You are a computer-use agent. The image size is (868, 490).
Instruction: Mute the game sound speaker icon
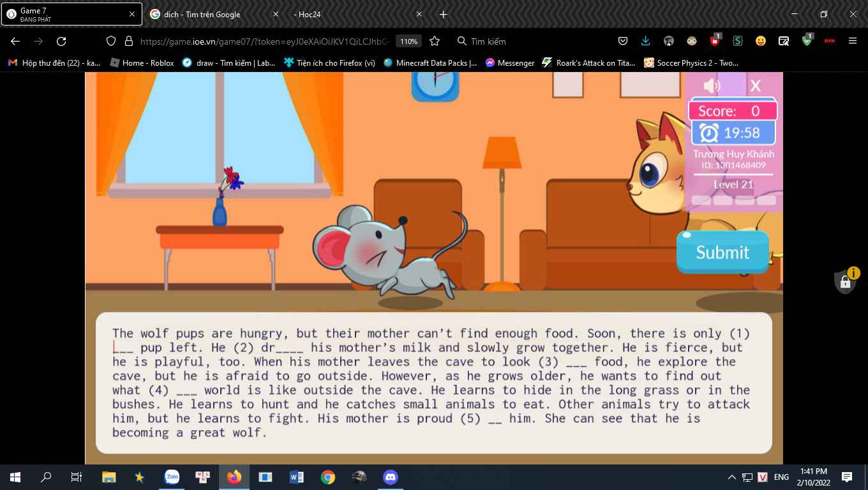(712, 85)
